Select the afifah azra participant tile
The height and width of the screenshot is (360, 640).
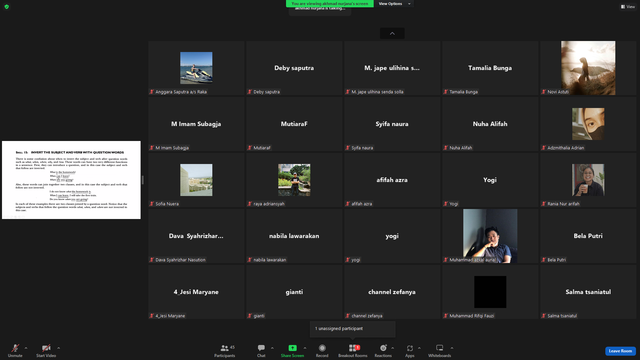click(x=392, y=180)
